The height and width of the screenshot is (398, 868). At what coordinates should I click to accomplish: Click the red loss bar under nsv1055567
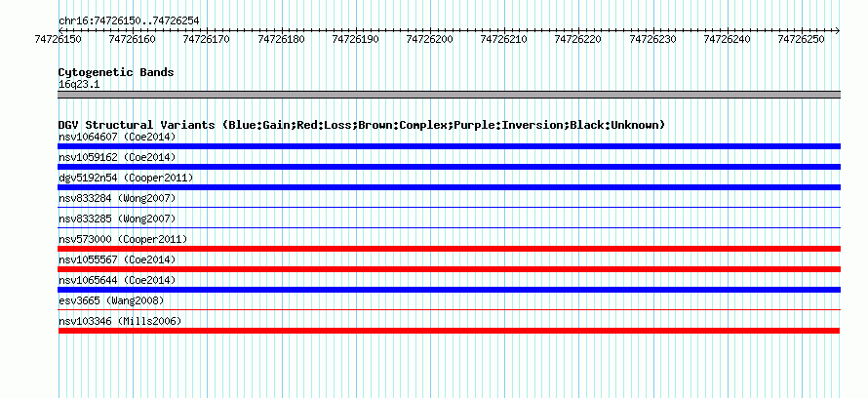coord(449,269)
